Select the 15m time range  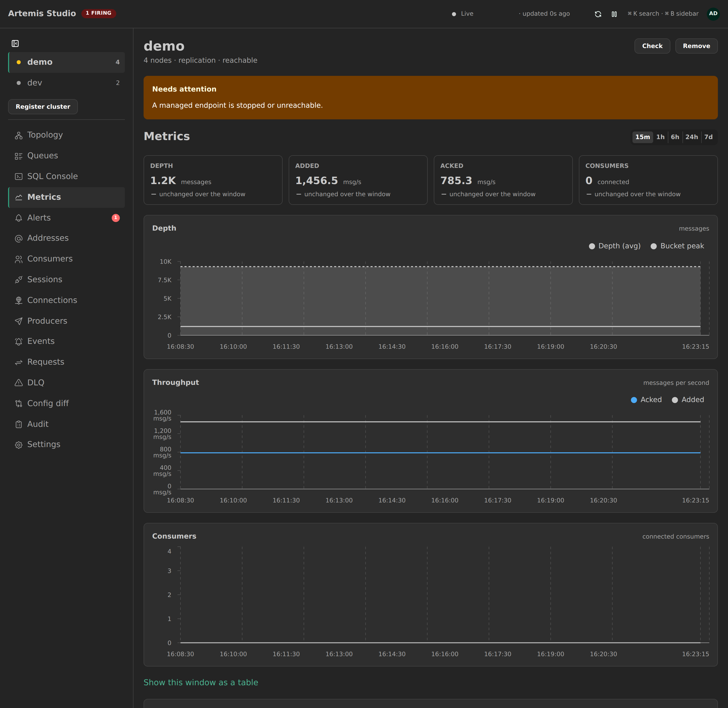click(643, 137)
